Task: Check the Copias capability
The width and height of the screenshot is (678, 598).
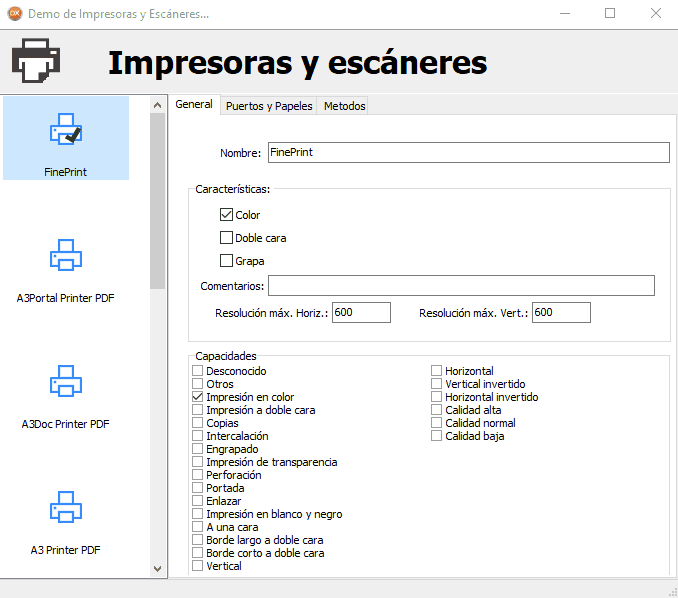Action: (197, 422)
